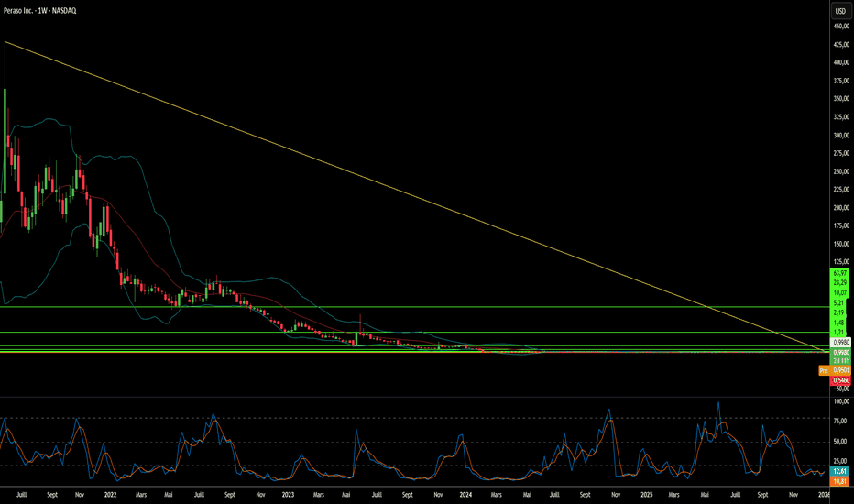854x504 pixels.
Task: Click the orange 0,9501 pre-market price tag
Action: click(841, 370)
